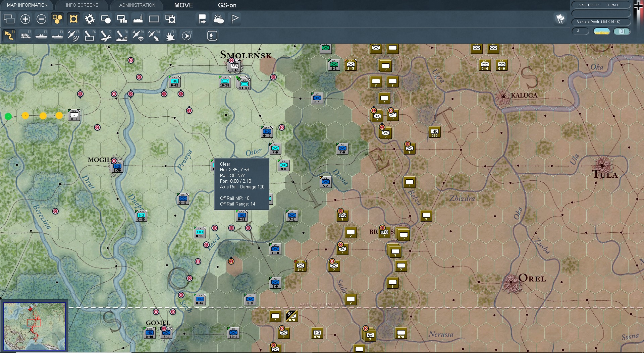
Task: Select the F5 air recon mode
Action: click(73, 36)
